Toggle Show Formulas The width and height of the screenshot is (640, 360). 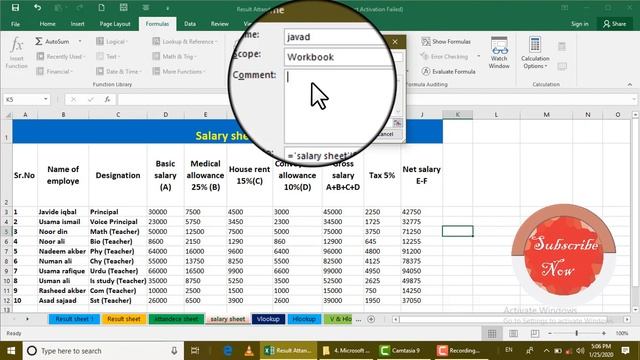pyautogui.click(x=446, y=42)
